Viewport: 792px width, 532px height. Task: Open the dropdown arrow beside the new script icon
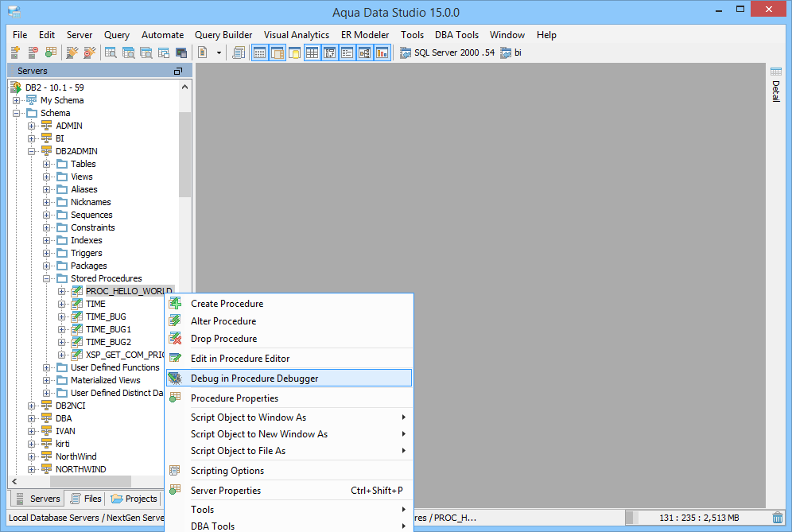tap(219, 52)
